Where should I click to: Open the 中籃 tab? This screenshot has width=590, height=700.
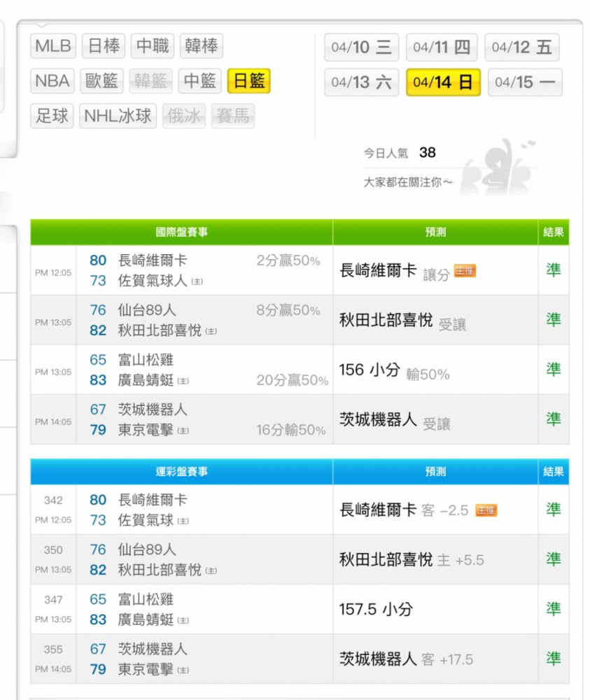coord(200,80)
